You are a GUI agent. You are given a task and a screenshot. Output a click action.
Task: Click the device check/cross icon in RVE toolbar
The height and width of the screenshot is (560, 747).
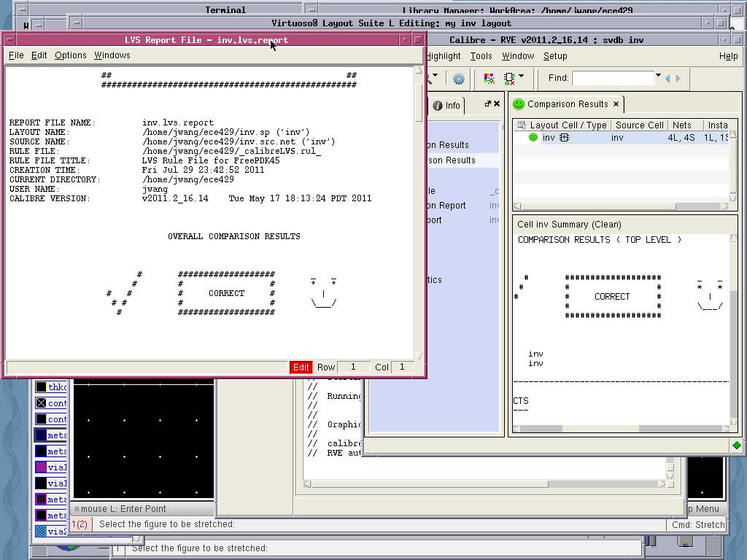(509, 79)
